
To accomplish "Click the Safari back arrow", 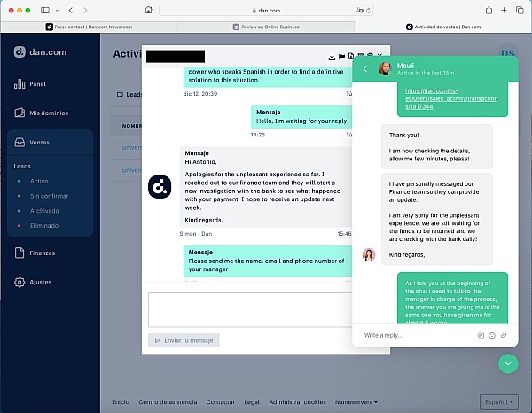I will [x=71, y=10].
